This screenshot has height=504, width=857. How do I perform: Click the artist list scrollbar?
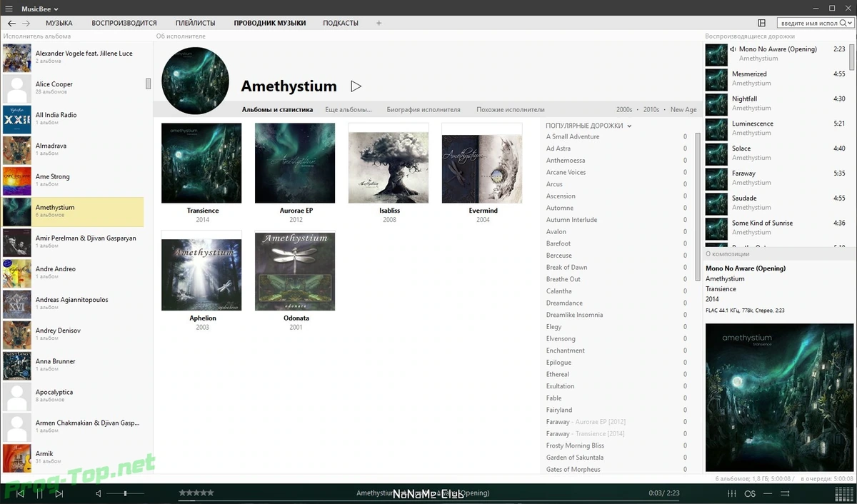149,84
